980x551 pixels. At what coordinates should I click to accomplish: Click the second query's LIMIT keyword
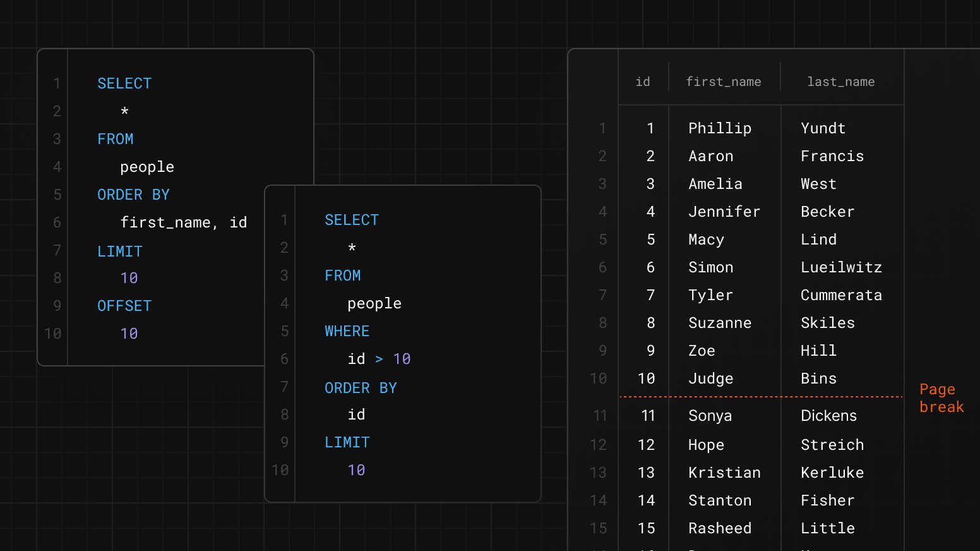tap(347, 442)
